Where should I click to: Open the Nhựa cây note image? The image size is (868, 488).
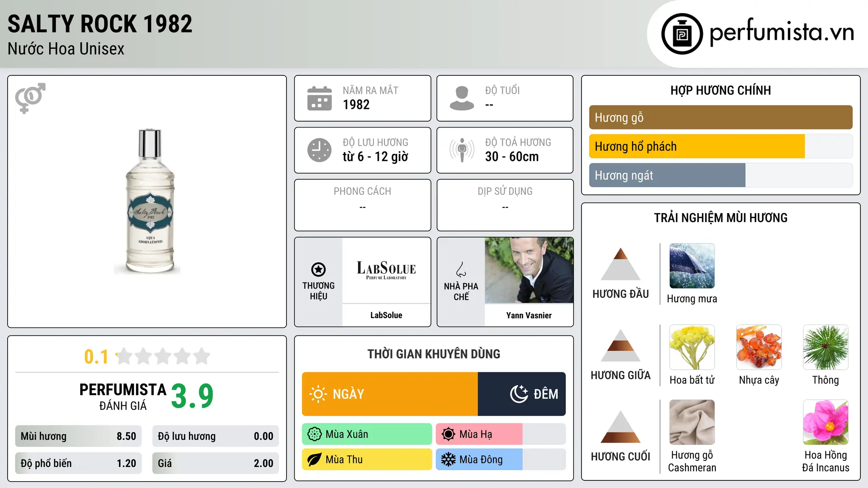(x=759, y=347)
